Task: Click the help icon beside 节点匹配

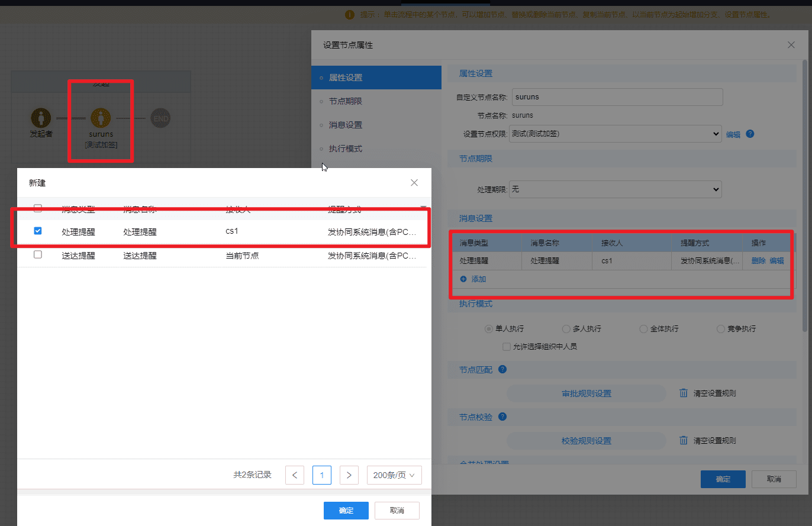Action: (x=502, y=369)
